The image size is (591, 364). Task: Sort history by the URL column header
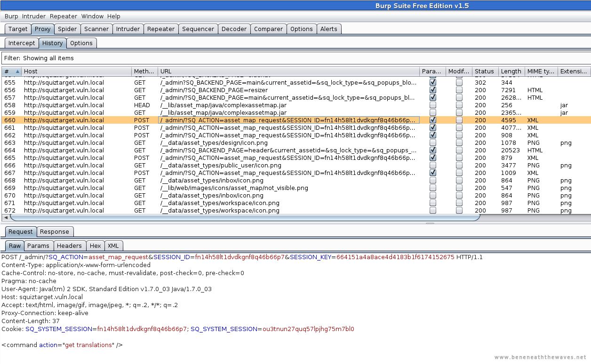pyautogui.click(x=289, y=71)
